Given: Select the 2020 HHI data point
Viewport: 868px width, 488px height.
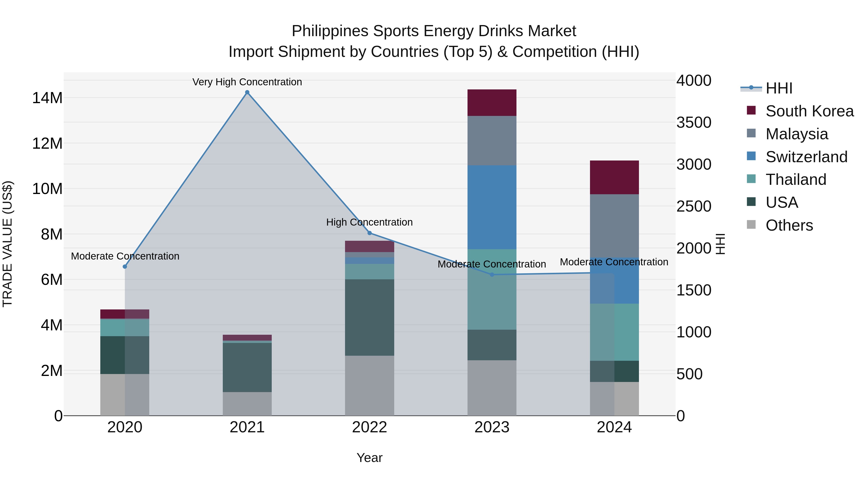Looking at the screenshot, I should point(125,266).
